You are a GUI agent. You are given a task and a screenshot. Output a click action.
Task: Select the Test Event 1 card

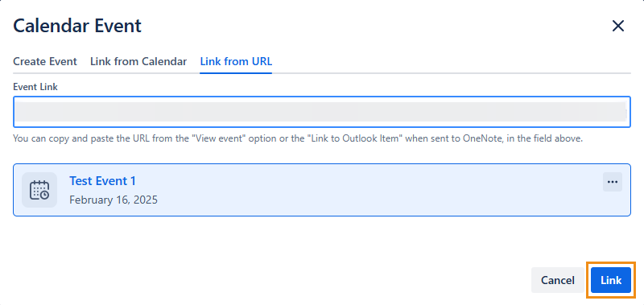click(322, 190)
